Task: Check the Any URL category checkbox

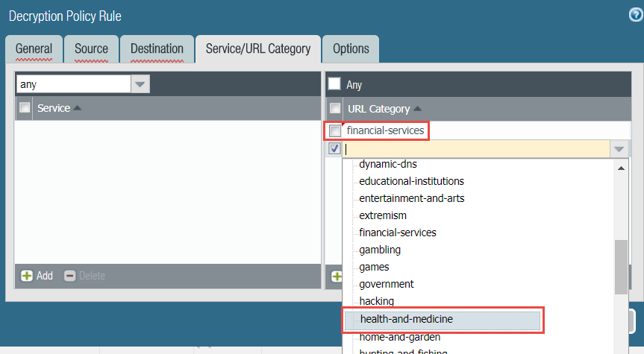Action: (335, 84)
